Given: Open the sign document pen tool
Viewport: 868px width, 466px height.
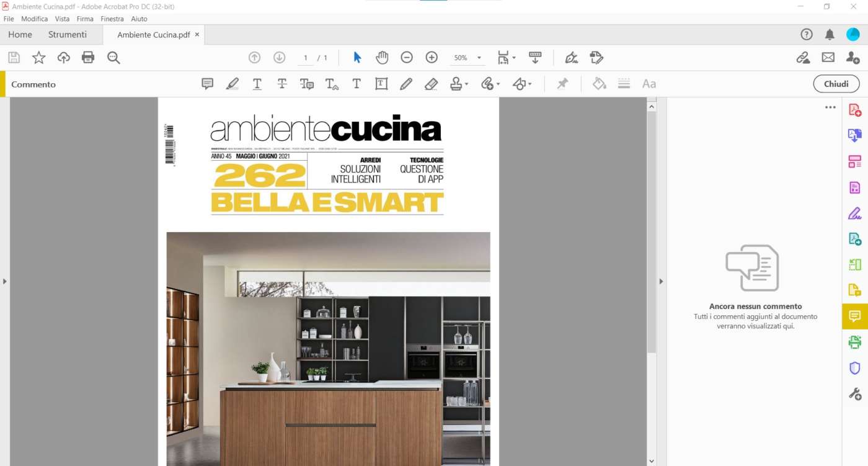Looking at the screenshot, I should [x=572, y=58].
